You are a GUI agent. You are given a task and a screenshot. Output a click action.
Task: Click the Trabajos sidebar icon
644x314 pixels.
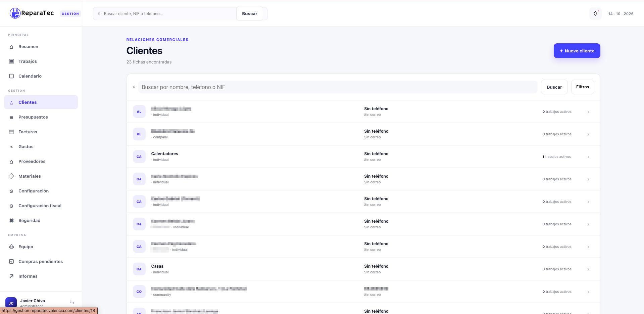(x=11, y=61)
